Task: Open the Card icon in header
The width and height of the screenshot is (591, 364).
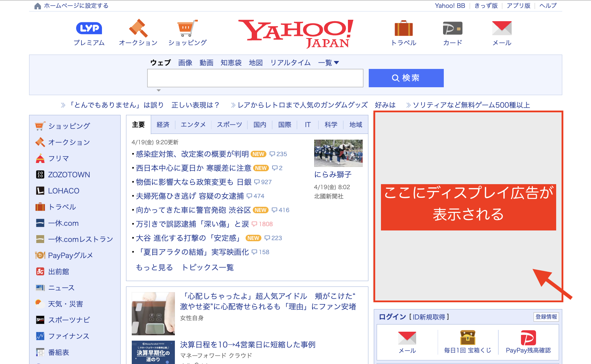Action: coord(452,28)
